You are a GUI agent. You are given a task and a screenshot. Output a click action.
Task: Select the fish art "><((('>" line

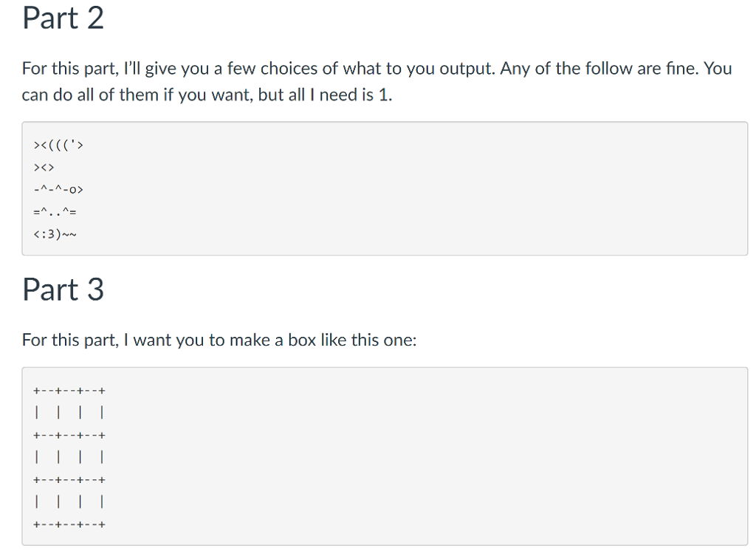click(59, 144)
